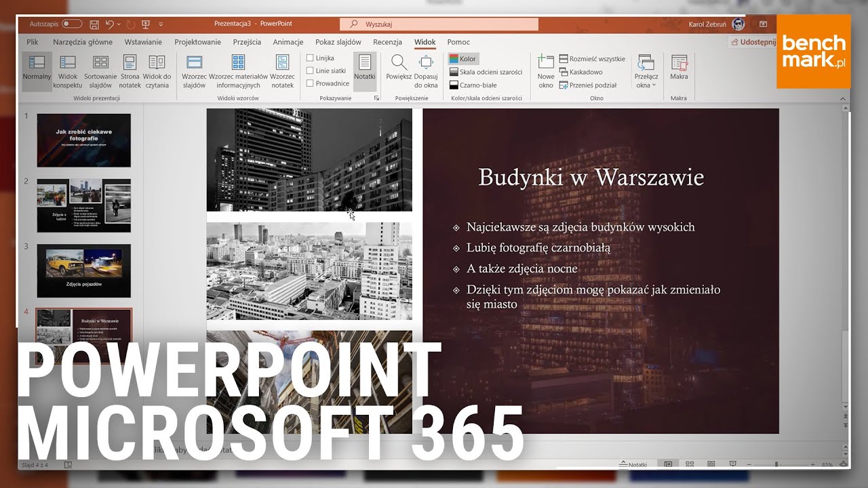Click status bar normal view icon
Screen dimensions: 868x488
668,465
